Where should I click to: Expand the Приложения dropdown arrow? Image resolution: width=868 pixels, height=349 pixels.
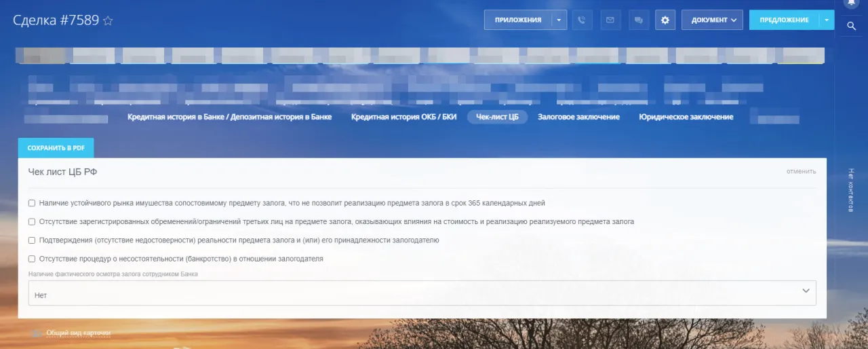pyautogui.click(x=559, y=20)
